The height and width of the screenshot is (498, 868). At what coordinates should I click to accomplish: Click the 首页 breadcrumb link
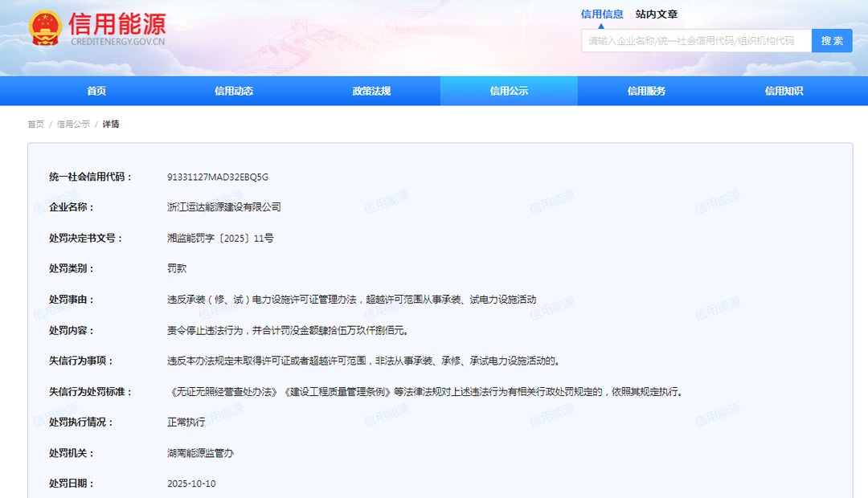click(36, 124)
